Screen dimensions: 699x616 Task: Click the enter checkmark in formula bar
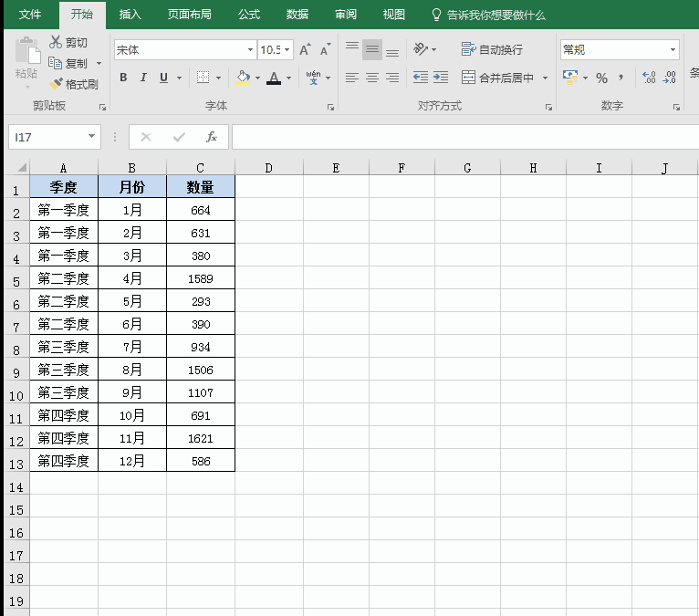(x=179, y=137)
